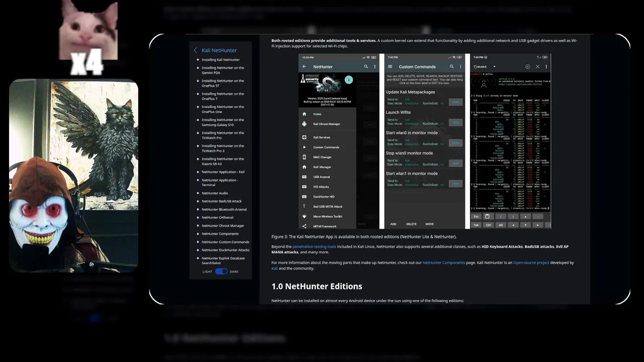This screenshot has height=362, width=644.
Task: Open Installing NetHunter on the TicWatch Pro 3
Action: [x=223, y=148]
